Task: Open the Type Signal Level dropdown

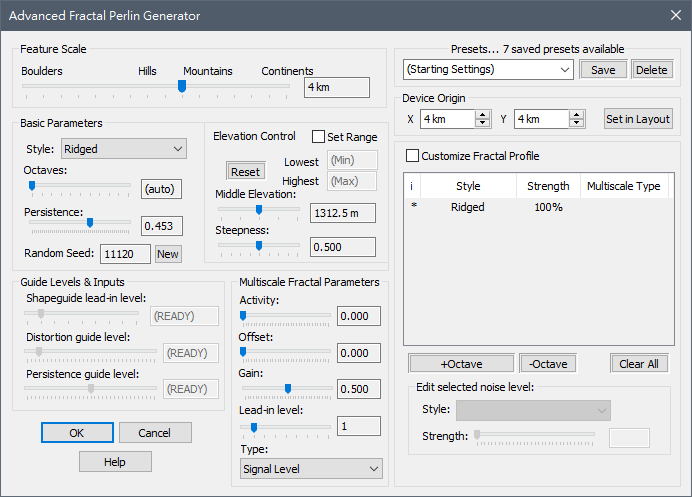Action: point(311,469)
